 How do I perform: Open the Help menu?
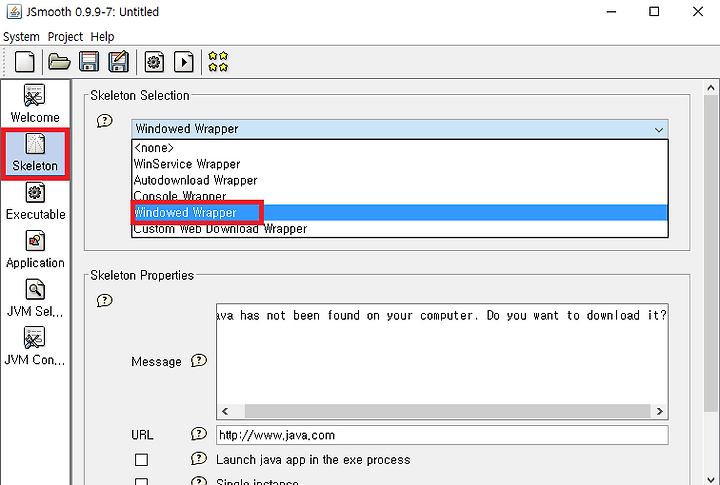pos(102,36)
